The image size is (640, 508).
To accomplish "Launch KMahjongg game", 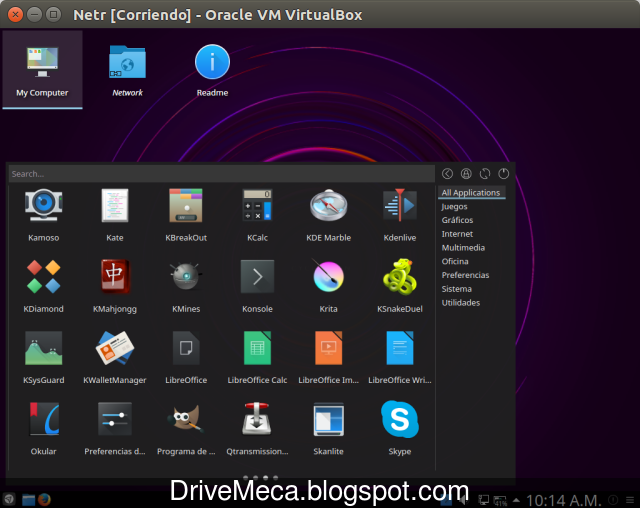I will (115, 286).
